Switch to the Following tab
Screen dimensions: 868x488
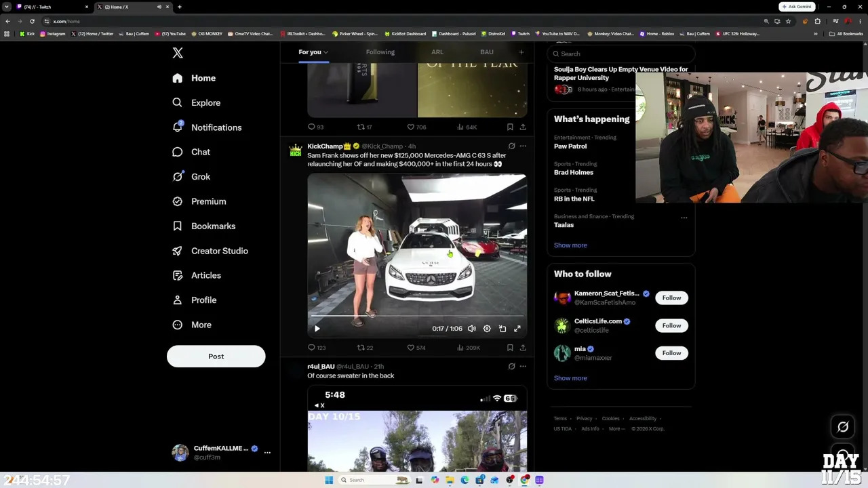coord(380,52)
